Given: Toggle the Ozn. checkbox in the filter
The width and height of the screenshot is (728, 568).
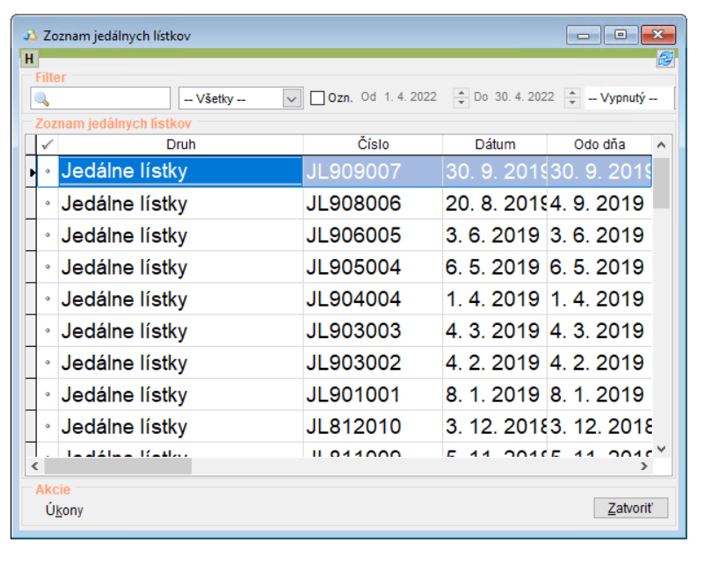Looking at the screenshot, I should click(317, 98).
